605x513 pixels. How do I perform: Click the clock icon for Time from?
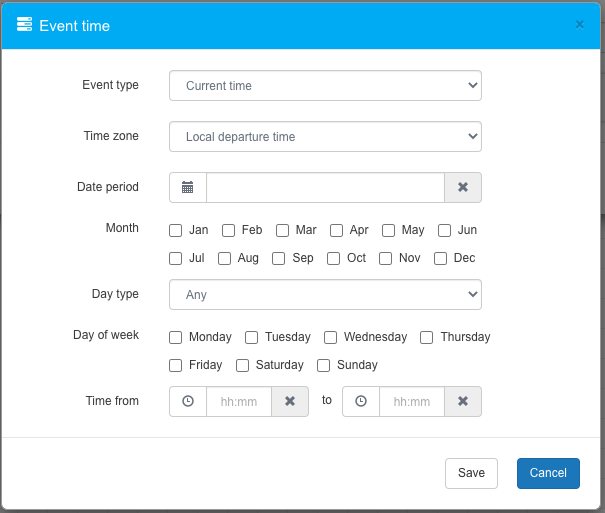188,401
